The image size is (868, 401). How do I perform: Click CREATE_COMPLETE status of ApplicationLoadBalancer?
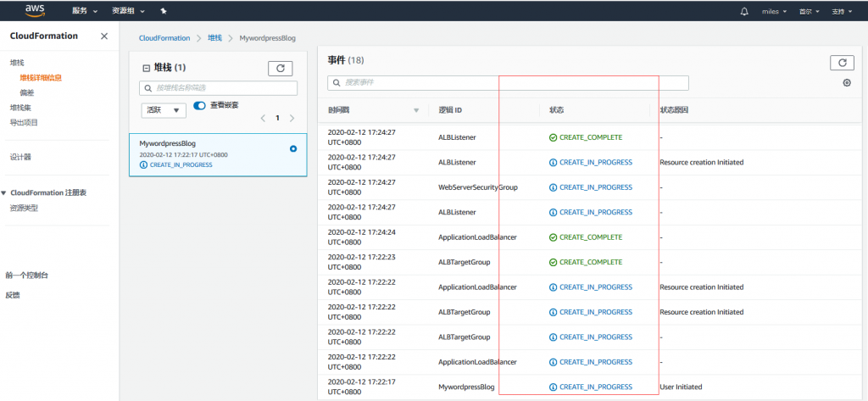click(586, 237)
